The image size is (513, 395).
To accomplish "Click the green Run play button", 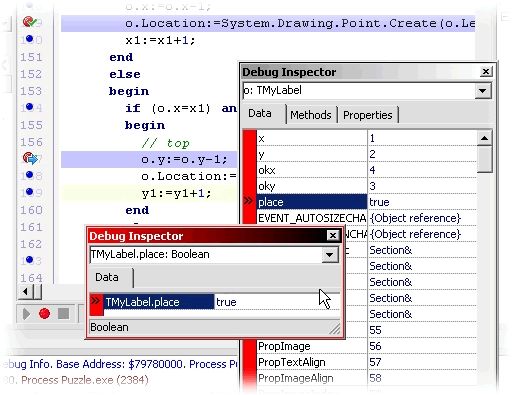I will coord(26,314).
